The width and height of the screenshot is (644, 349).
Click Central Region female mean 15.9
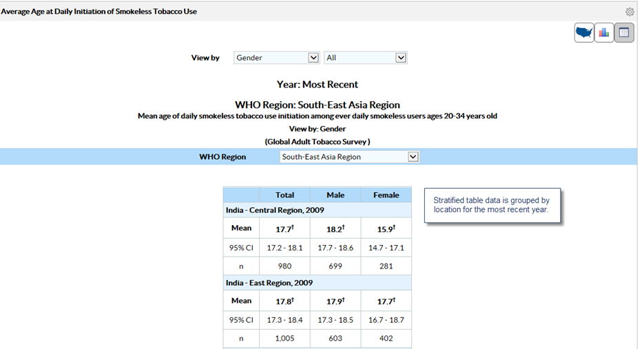[x=386, y=229]
